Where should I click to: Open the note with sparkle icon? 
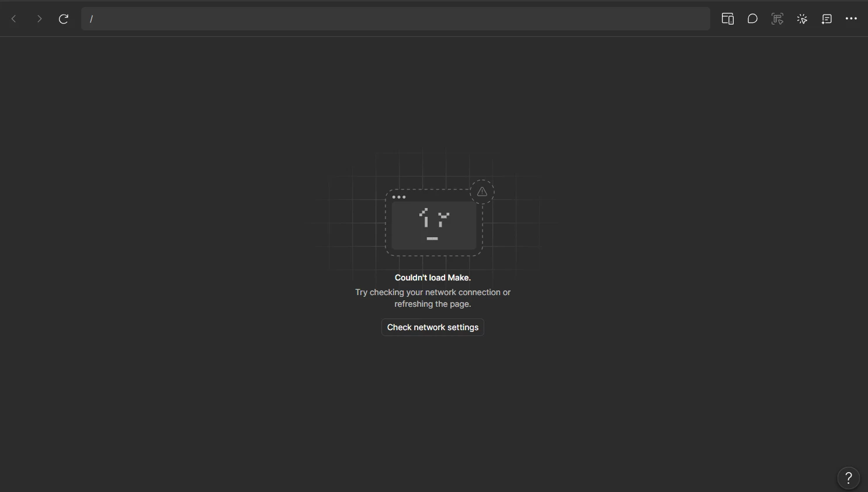(x=827, y=19)
